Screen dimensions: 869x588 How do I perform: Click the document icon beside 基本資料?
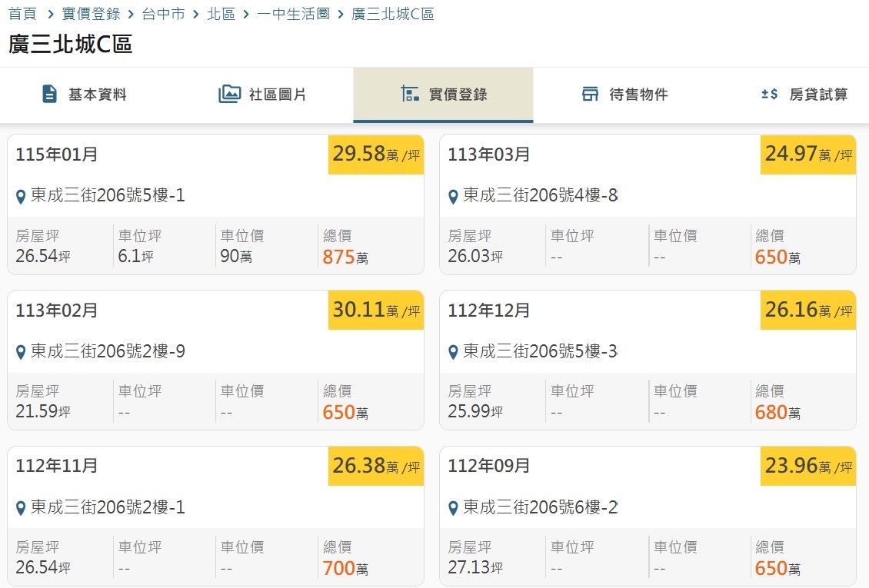click(x=49, y=94)
